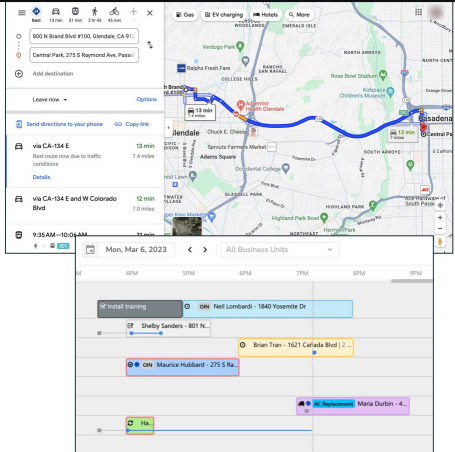Edit the 800 N Brand Blvd starting point field
455x452 pixels.
pos(84,36)
